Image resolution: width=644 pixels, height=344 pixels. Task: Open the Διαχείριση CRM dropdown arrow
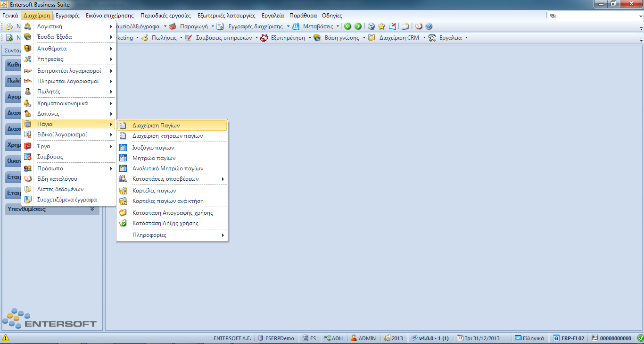[x=424, y=38]
